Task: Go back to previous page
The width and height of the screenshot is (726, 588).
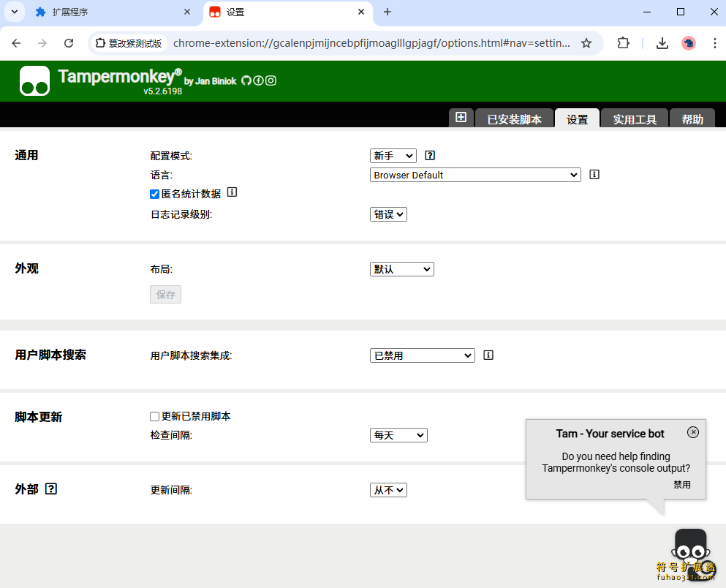Action: click(x=16, y=43)
